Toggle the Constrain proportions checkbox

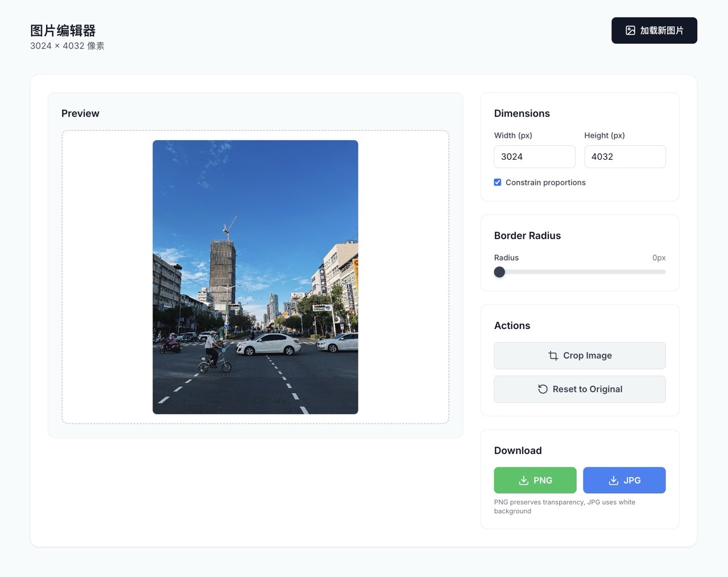pyautogui.click(x=498, y=183)
